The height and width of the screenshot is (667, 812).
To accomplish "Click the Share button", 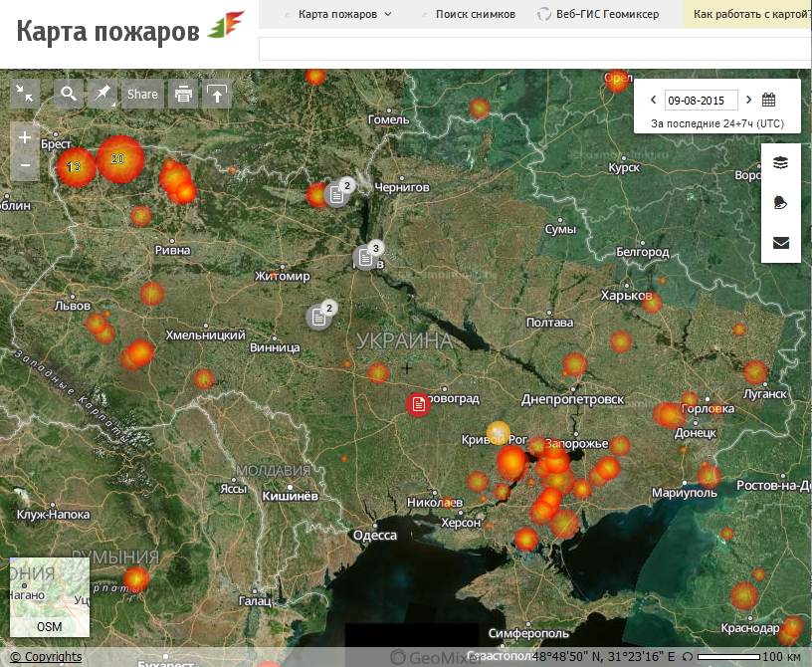I will (141, 95).
